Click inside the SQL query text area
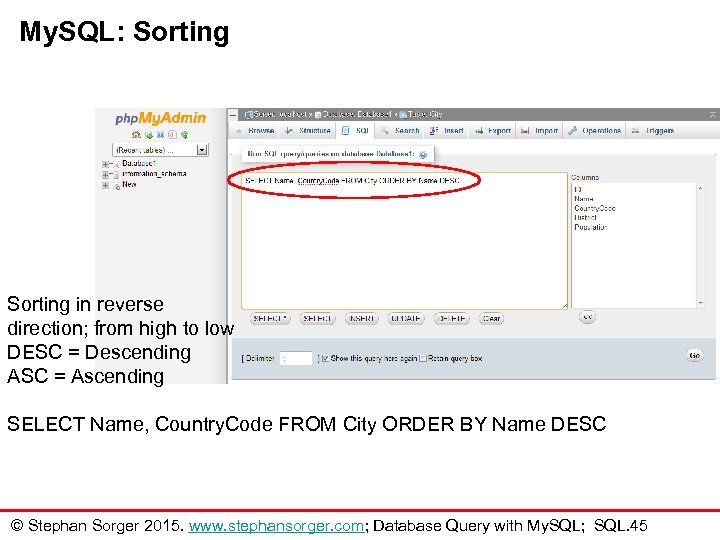 pos(404,241)
